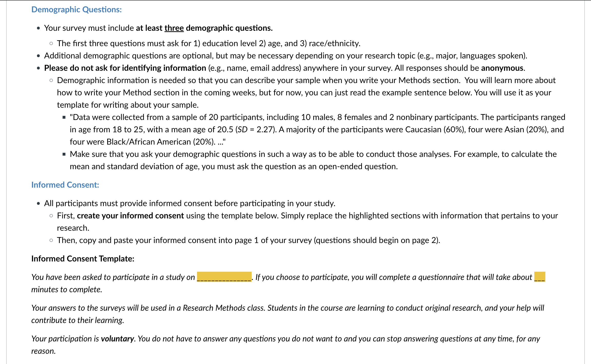Click the "Demographic Questions:" blue heading
This screenshot has height=364, width=591.
pyautogui.click(x=76, y=9)
